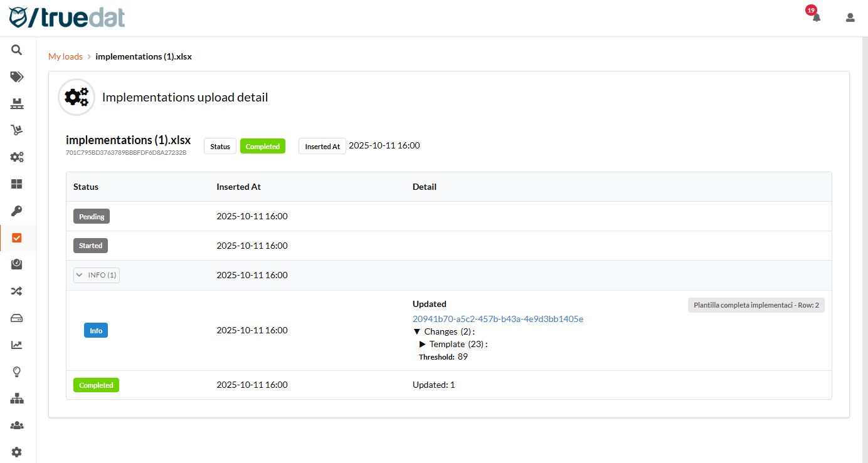Image resolution: width=868 pixels, height=463 pixels.
Task: Click the Plantilla completa Row: 2 label
Action: pos(756,306)
